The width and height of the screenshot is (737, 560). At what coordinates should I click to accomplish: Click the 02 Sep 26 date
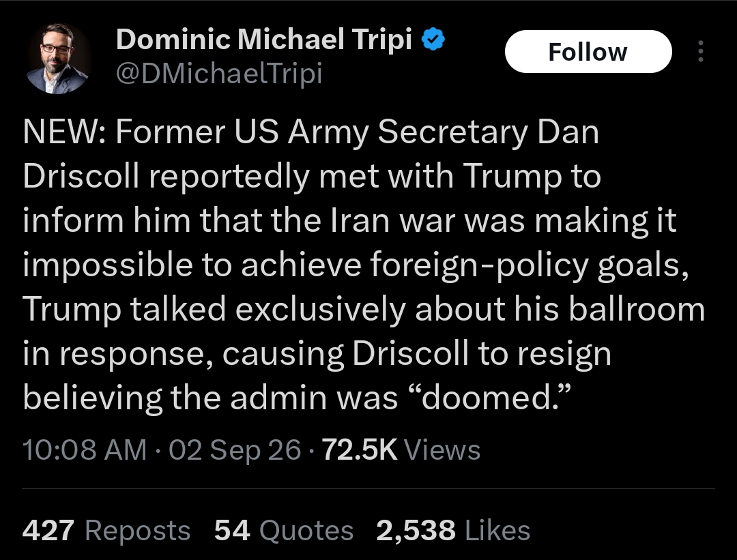click(x=235, y=450)
